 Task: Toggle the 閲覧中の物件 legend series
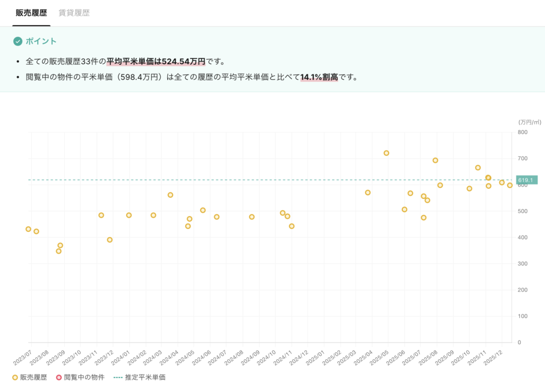pyautogui.click(x=80, y=378)
